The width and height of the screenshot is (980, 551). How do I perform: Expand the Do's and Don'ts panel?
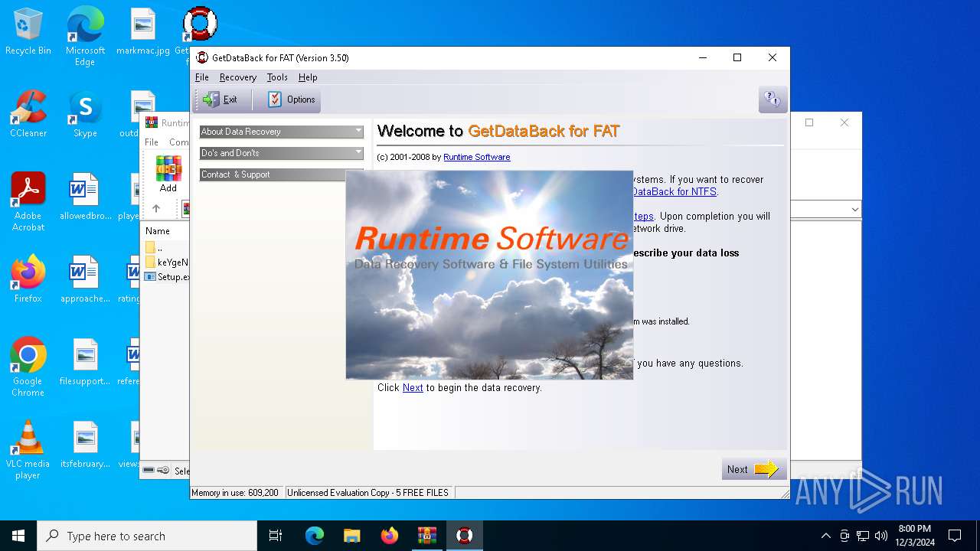tap(282, 153)
